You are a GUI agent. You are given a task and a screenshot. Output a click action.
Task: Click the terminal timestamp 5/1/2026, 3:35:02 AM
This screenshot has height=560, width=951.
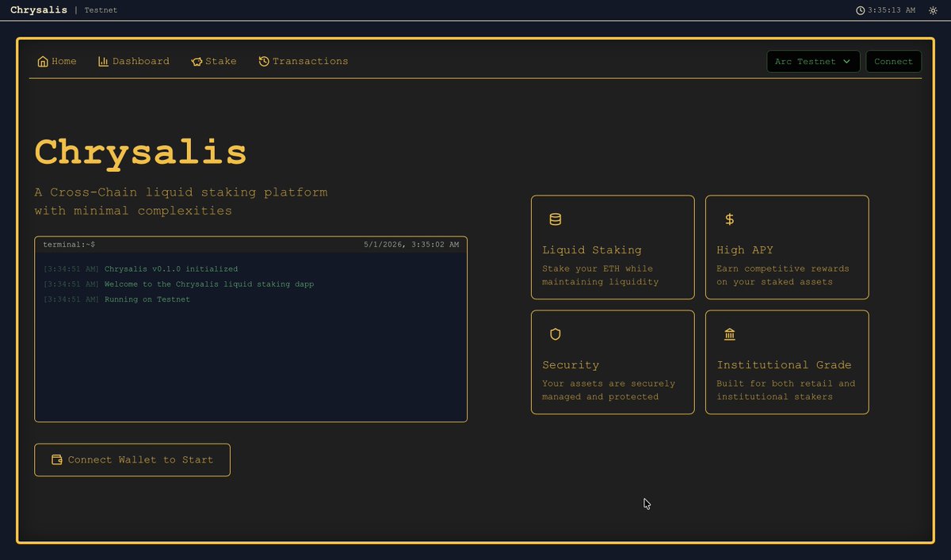411,245
